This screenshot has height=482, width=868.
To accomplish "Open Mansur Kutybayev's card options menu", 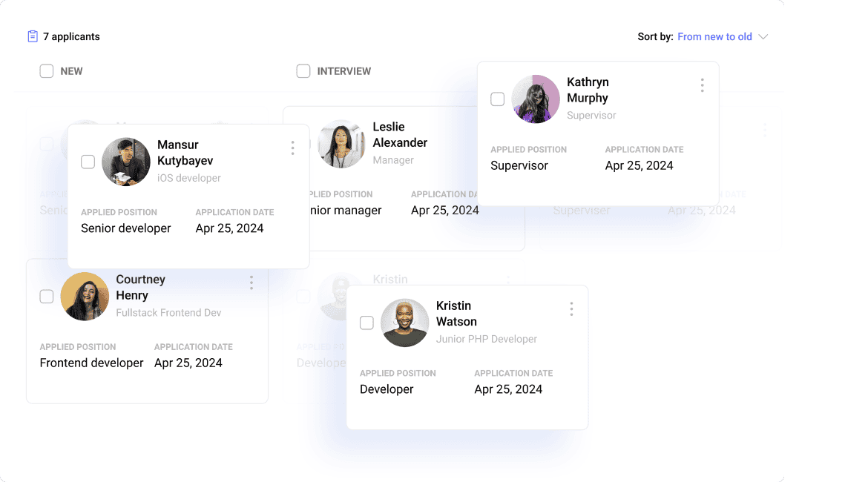I will tap(292, 148).
